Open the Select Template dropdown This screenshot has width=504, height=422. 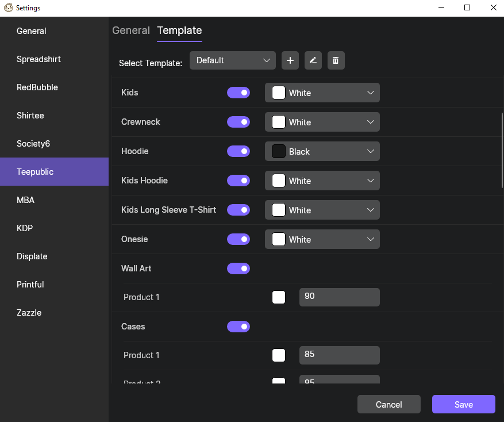232,60
